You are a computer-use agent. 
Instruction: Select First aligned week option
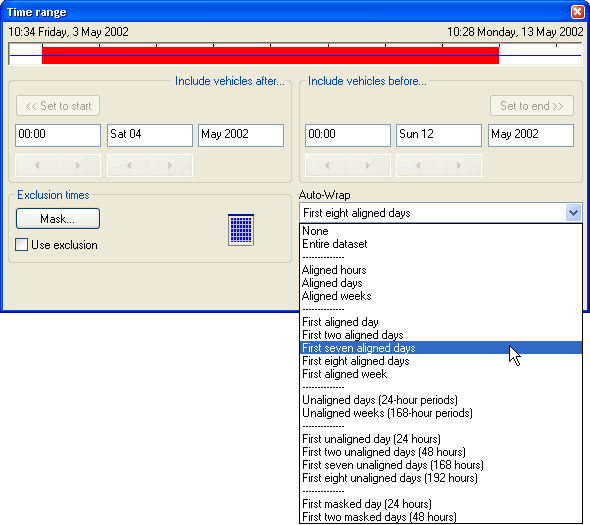pyautogui.click(x=441, y=374)
